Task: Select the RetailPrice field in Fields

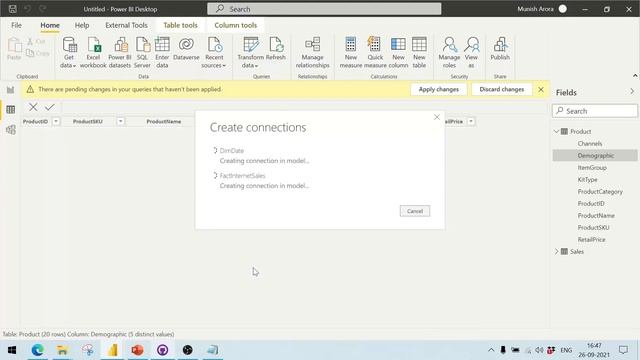Action: [591, 240]
